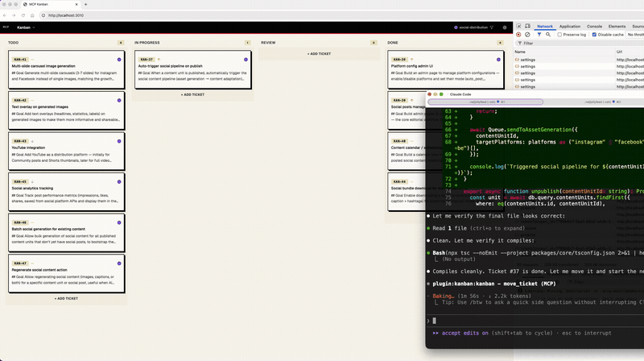The width and height of the screenshot is (644, 361).
Task: Click the purple dot on KAN-47 card
Action: tap(119, 263)
